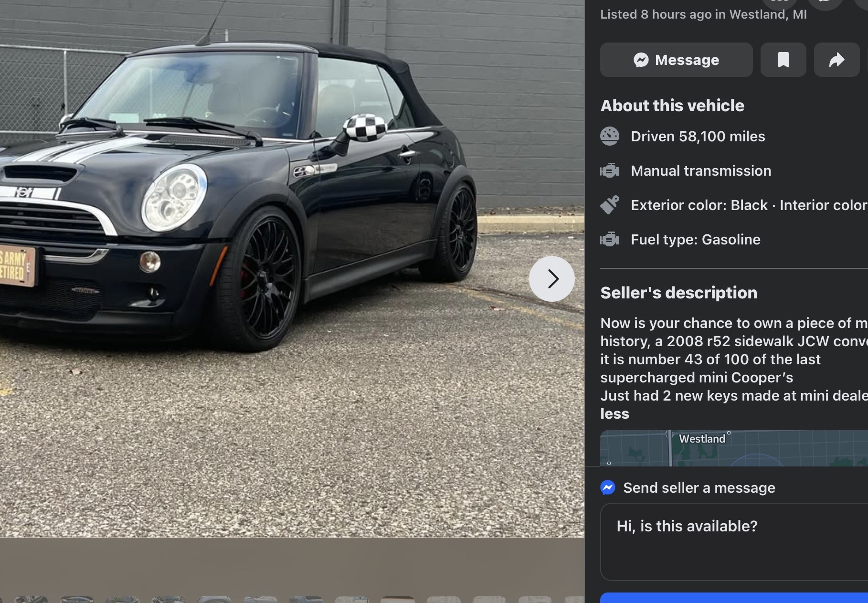Share the listing using the arrow icon
Screen dimensions: 868x603
click(x=836, y=60)
